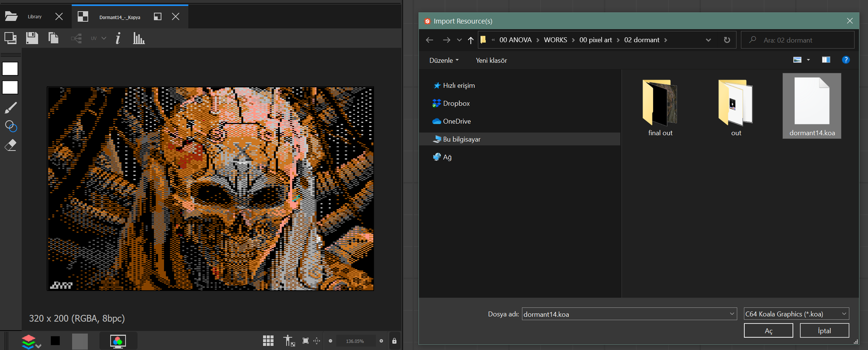Image resolution: width=868 pixels, height=350 pixels.
Task: Close the Dormant14_-_Kopya tab
Action: 175,17
